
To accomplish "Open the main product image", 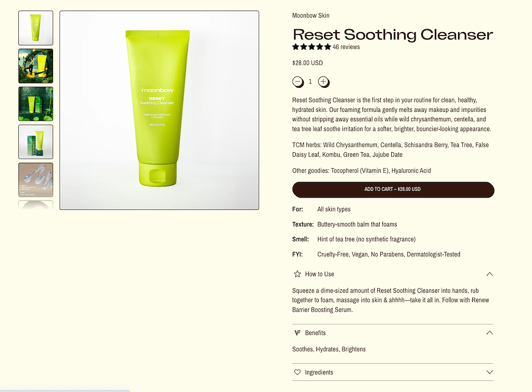I will click(159, 110).
